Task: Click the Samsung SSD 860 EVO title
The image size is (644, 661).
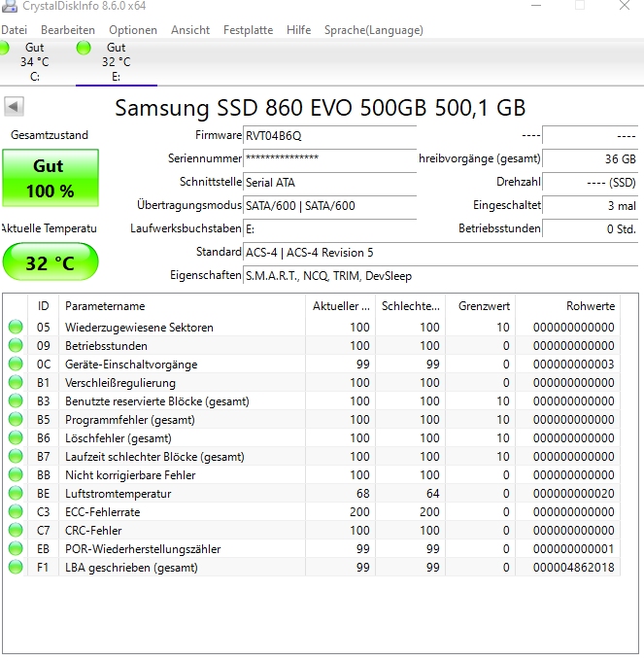Action: pos(321,108)
